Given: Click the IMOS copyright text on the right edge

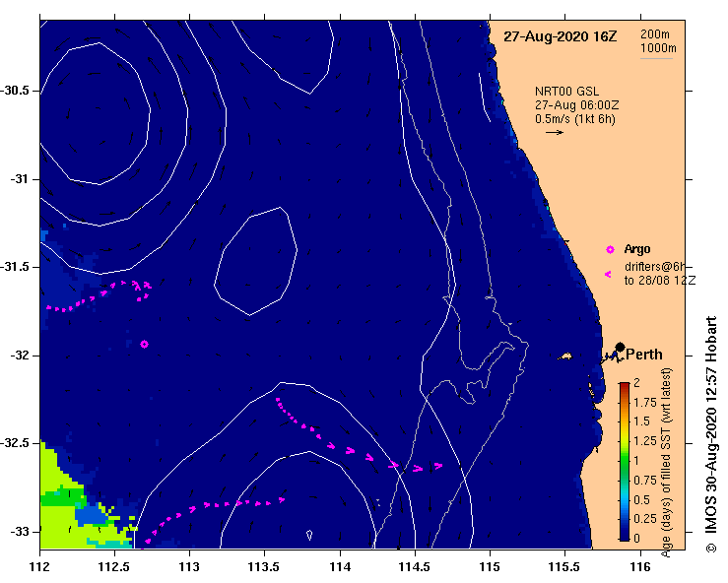Looking at the screenshot, I should coord(711,433).
